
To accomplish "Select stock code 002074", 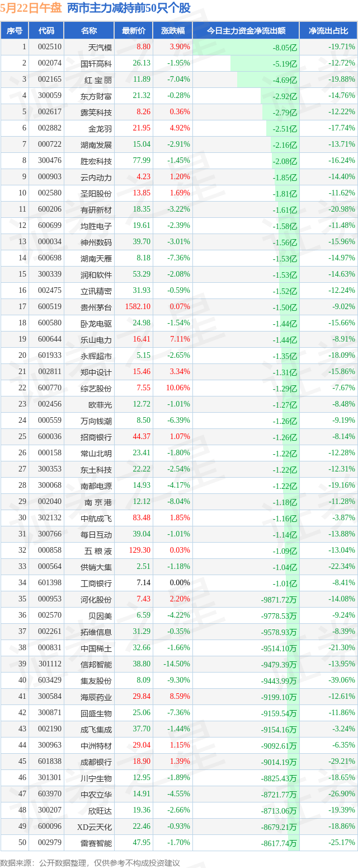I will [50, 63].
